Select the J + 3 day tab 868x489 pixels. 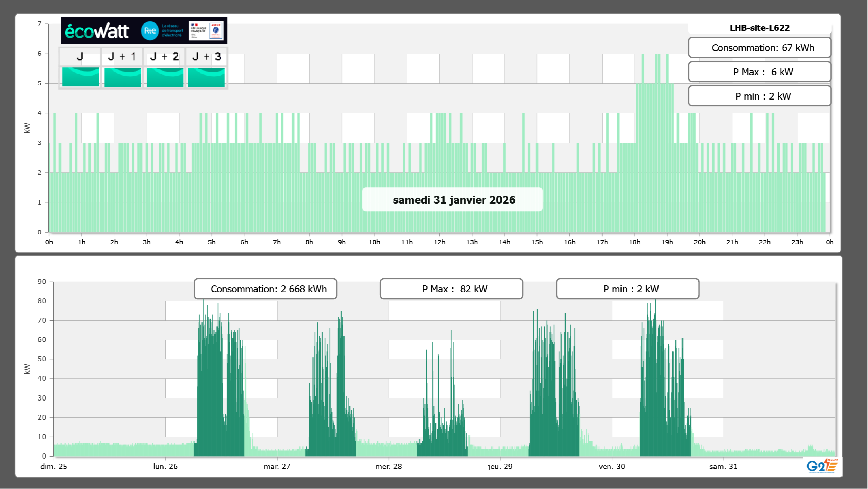pos(206,57)
